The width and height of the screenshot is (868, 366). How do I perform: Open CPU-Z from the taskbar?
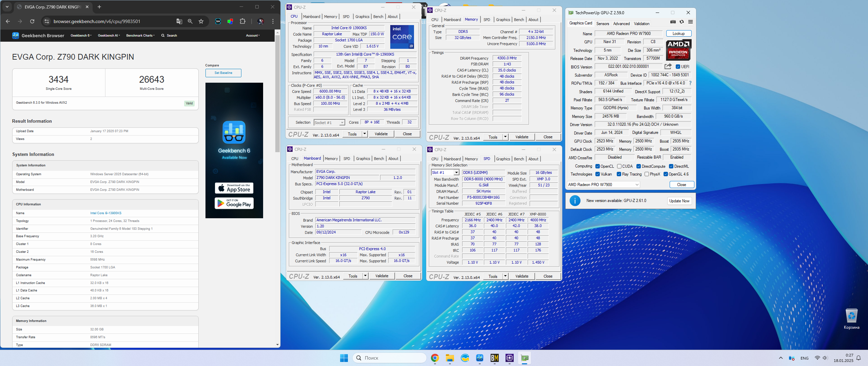510,358
